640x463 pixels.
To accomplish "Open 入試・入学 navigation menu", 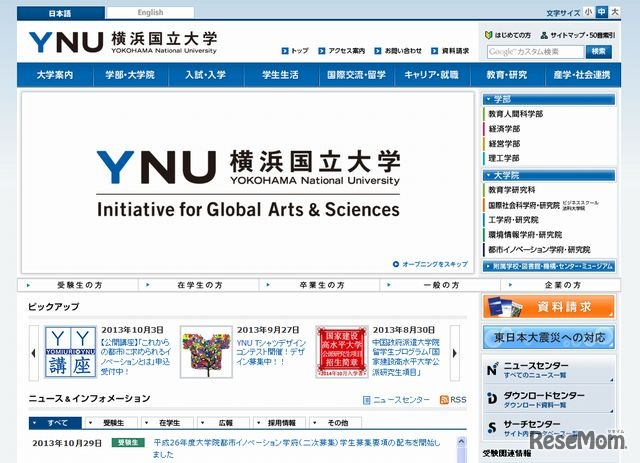I will (206, 75).
